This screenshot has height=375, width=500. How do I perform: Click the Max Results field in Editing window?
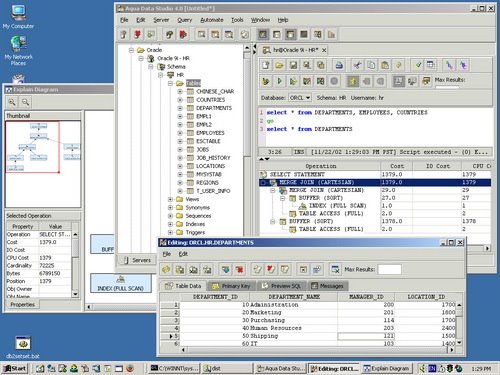point(389,269)
